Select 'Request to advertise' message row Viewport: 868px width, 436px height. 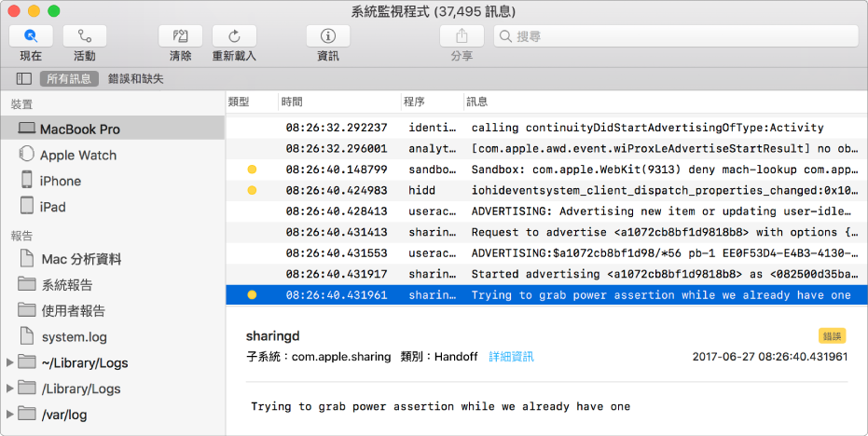(546, 232)
